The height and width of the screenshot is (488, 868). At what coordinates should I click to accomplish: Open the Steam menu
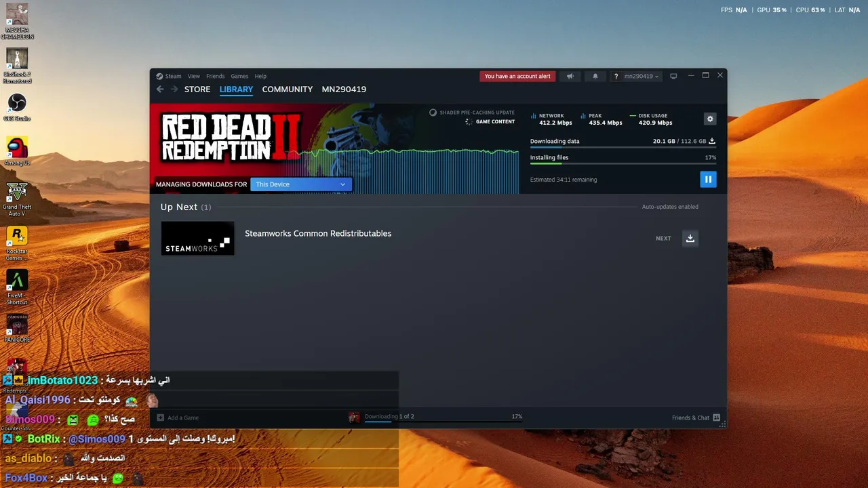(x=173, y=76)
